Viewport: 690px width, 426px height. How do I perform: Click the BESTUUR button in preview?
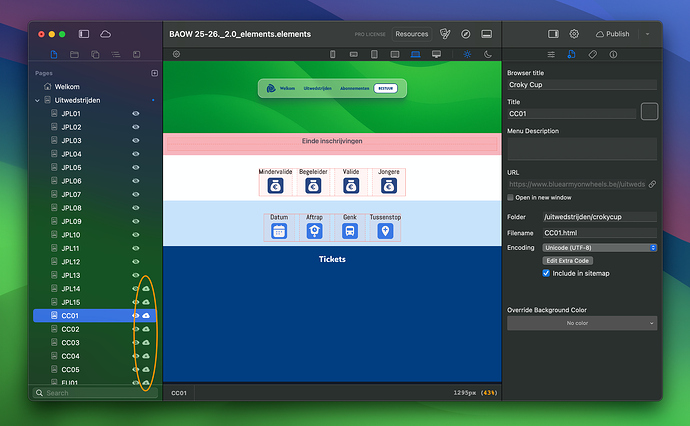[x=385, y=88]
